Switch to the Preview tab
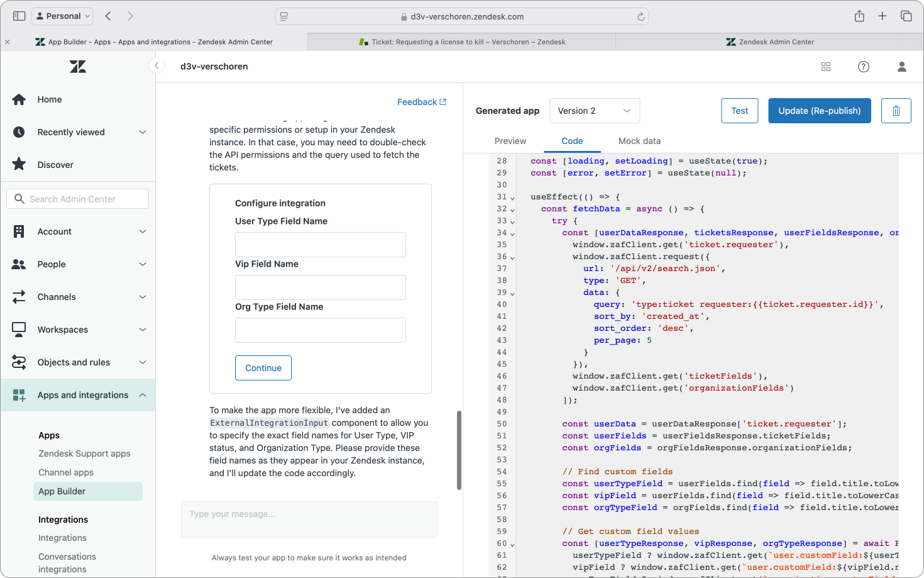 pos(510,141)
